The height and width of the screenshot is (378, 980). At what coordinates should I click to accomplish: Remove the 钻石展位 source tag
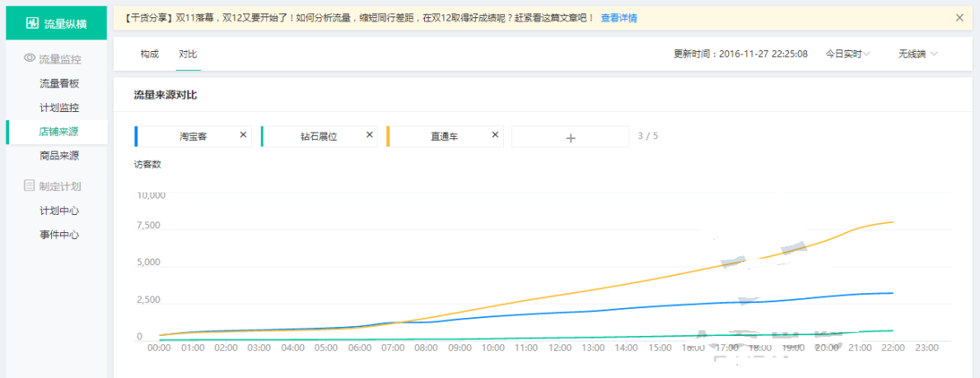tap(369, 135)
